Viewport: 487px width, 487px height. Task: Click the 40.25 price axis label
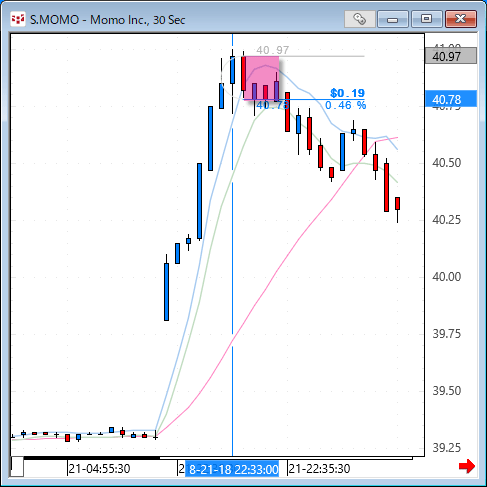pos(447,220)
